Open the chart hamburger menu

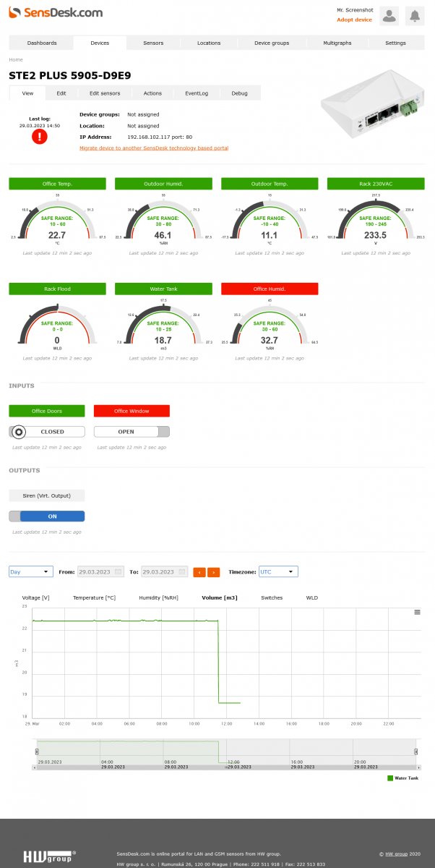417,612
